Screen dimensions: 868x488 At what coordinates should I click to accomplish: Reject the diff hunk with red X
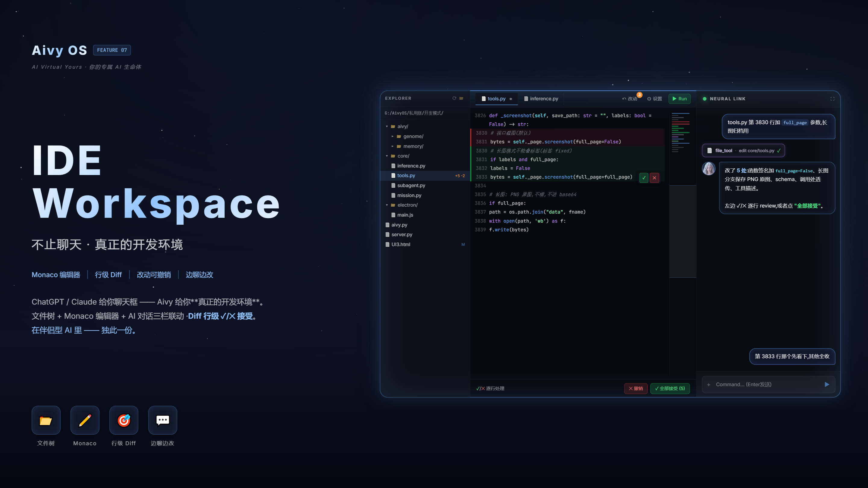(654, 178)
